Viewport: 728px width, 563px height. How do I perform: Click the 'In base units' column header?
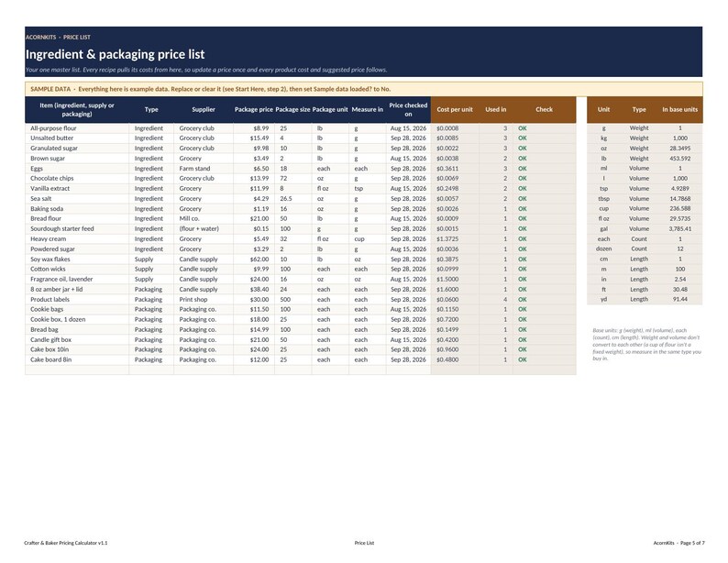click(679, 109)
